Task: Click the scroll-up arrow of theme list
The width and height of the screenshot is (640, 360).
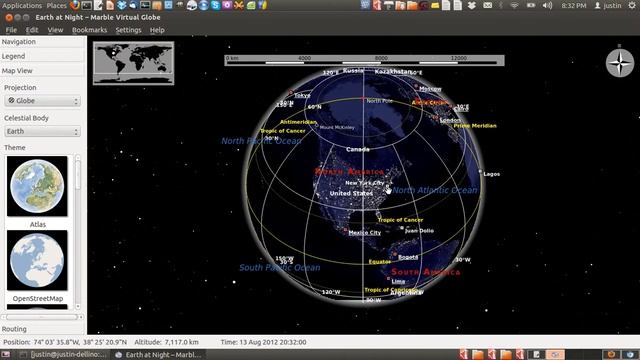Action: coord(78,157)
